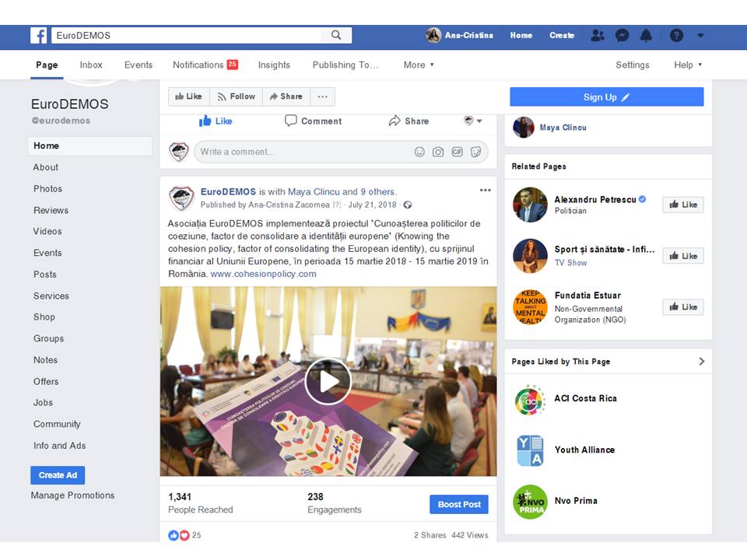Expand the Help dropdown

[688, 65]
